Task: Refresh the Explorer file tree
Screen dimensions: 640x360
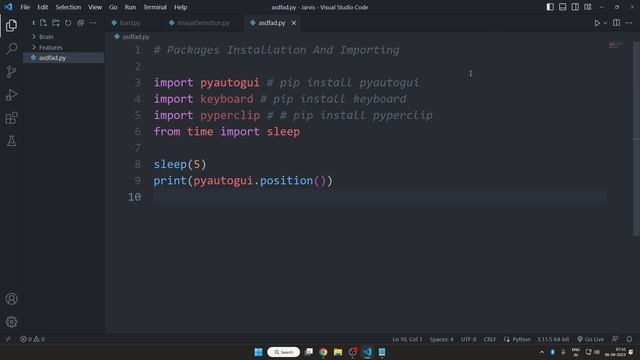Action: [x=68, y=23]
